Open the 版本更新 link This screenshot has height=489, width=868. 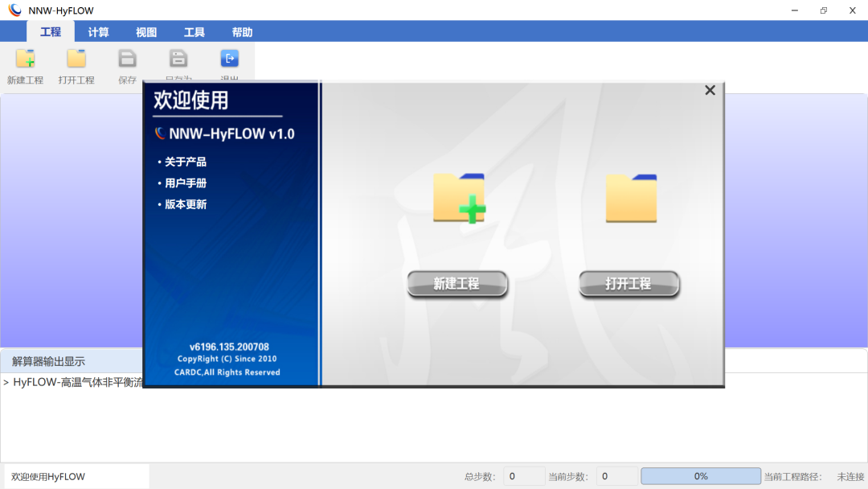pyautogui.click(x=186, y=204)
